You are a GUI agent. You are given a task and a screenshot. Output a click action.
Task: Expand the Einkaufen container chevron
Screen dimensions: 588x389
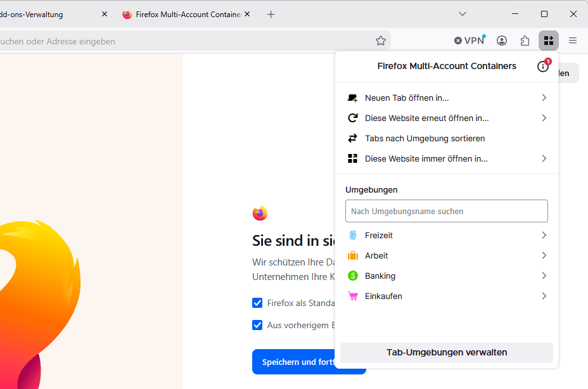(544, 296)
